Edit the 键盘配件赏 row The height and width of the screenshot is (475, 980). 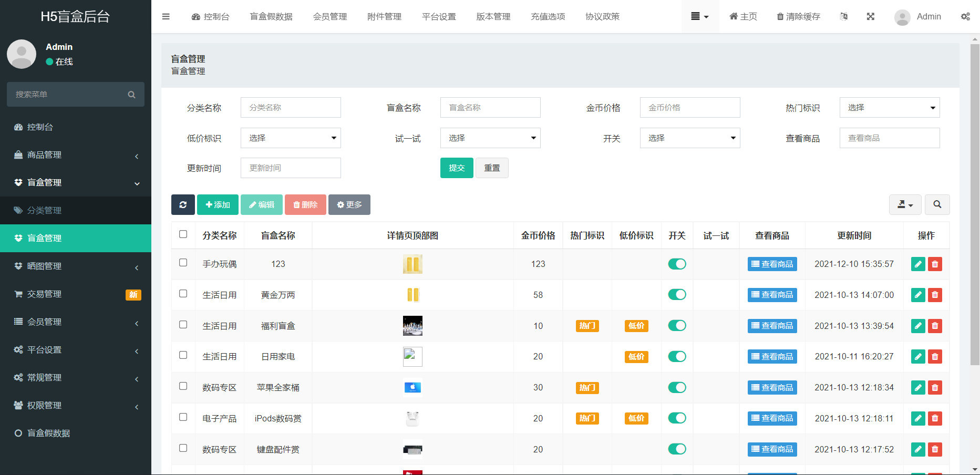click(918, 449)
